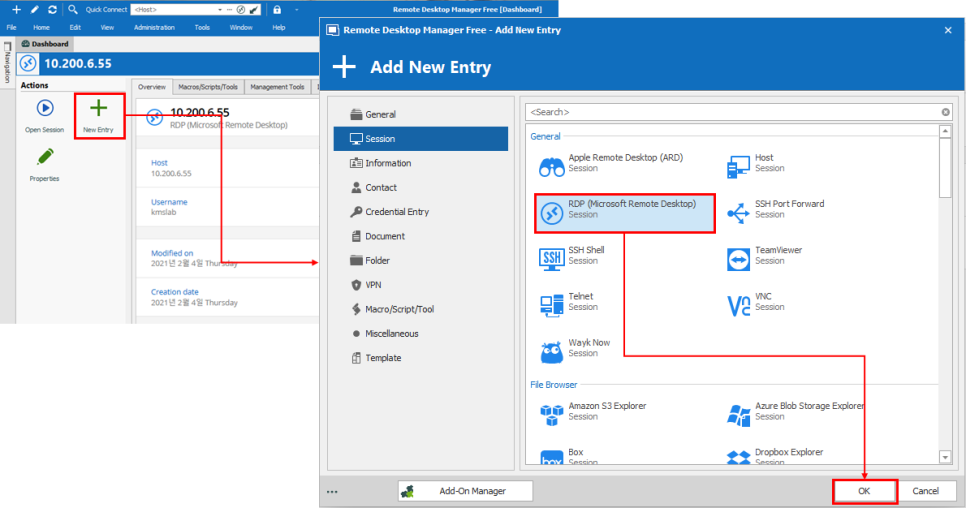966x508 pixels.
Task: Select the Template category
Action: point(421,358)
